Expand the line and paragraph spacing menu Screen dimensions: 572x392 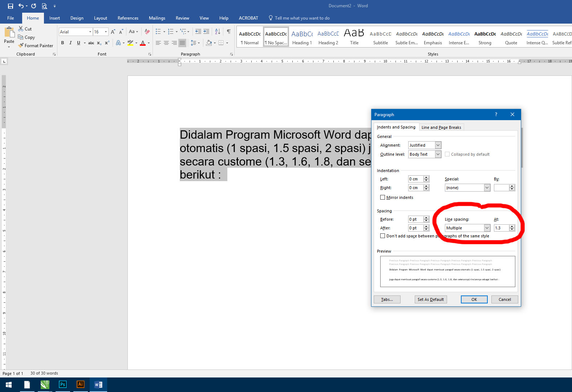(195, 43)
